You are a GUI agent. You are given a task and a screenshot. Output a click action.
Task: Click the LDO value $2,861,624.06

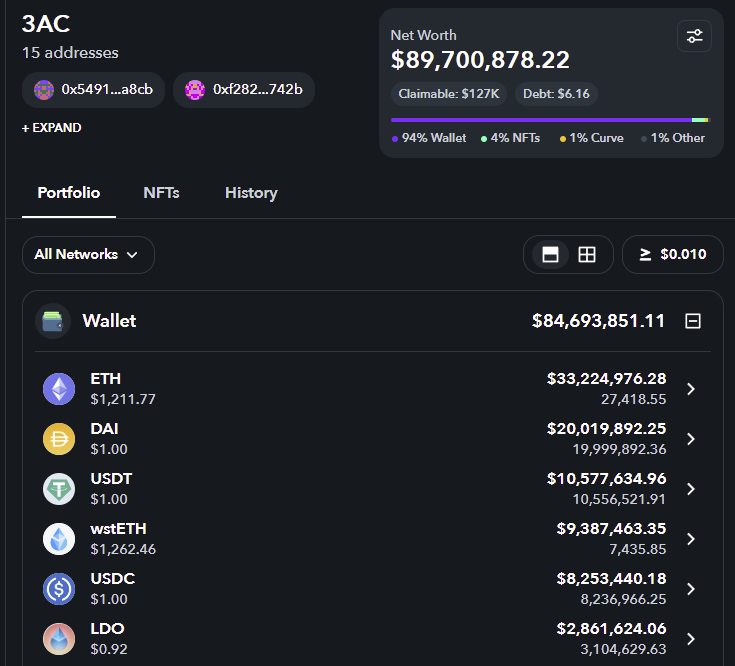point(611,629)
